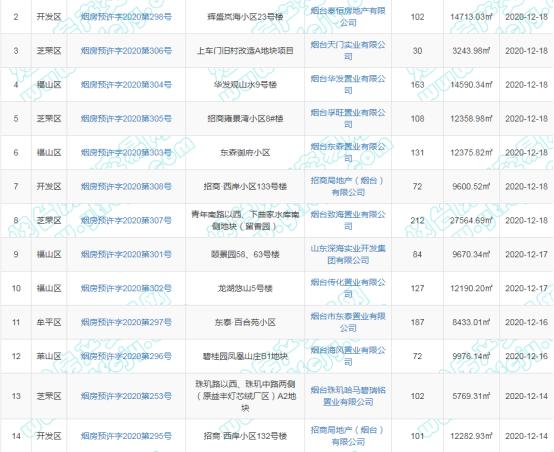Open 招商局地产 developer link in row 7
The image size is (554, 452).
(x=348, y=187)
